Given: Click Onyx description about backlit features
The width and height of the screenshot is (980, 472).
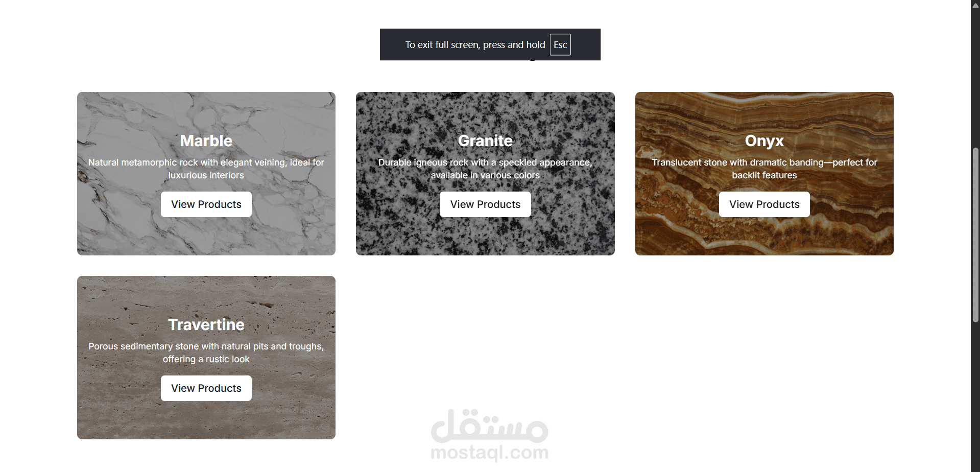Looking at the screenshot, I should [x=764, y=169].
